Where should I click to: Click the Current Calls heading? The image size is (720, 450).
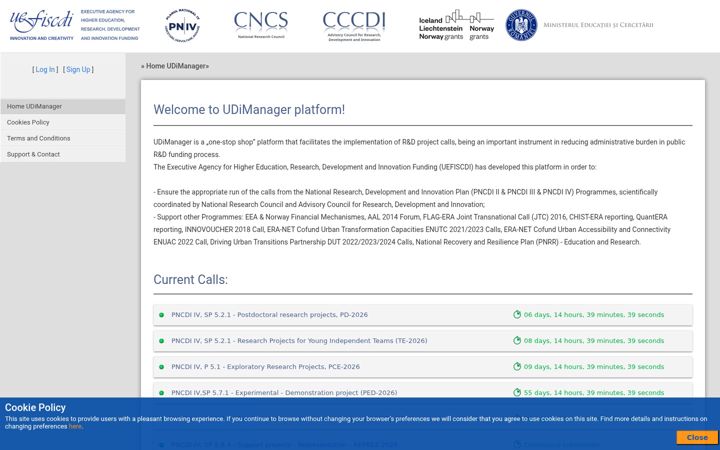[191, 280]
